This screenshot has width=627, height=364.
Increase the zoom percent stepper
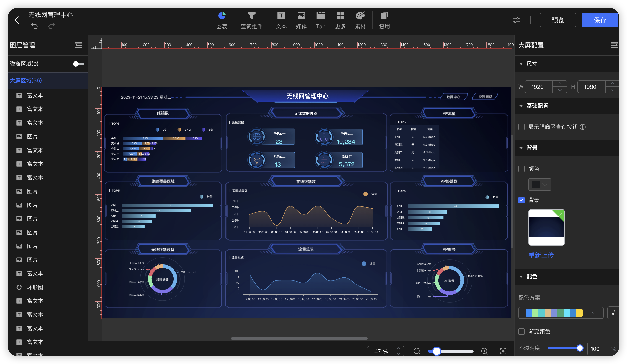coord(398,348)
